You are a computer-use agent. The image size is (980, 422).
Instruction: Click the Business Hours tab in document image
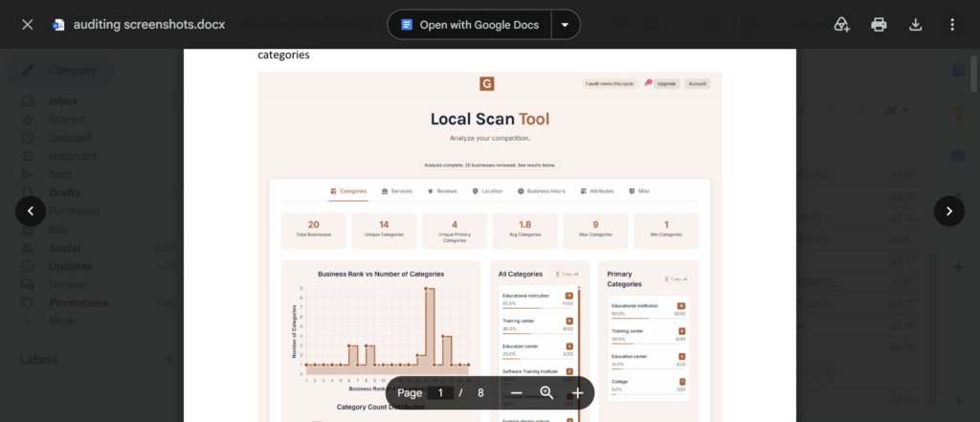(542, 190)
